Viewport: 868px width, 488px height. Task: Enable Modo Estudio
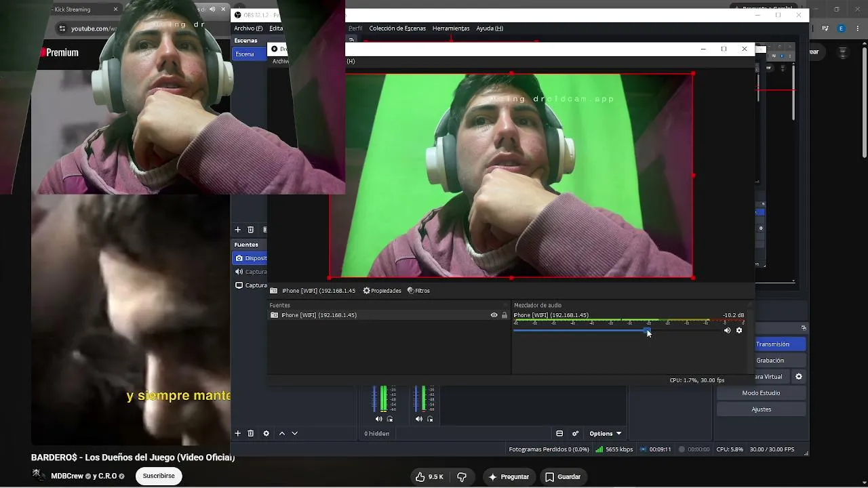(x=761, y=393)
